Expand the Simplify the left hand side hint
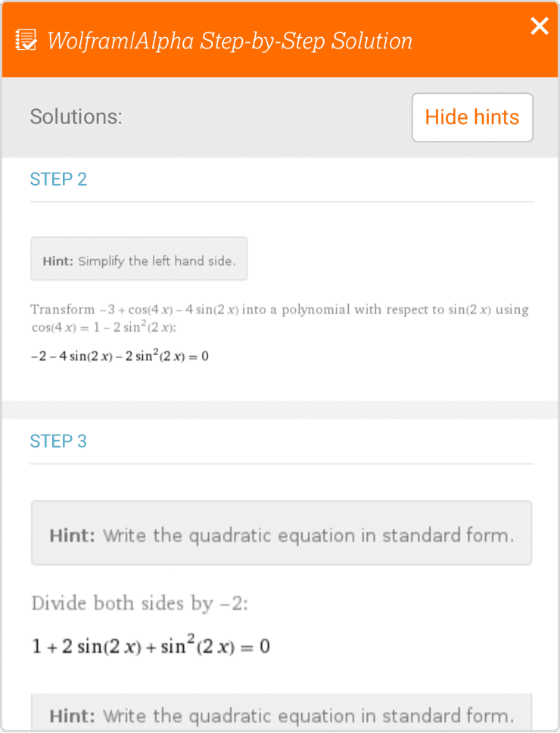This screenshot has width=560, height=733. [139, 259]
